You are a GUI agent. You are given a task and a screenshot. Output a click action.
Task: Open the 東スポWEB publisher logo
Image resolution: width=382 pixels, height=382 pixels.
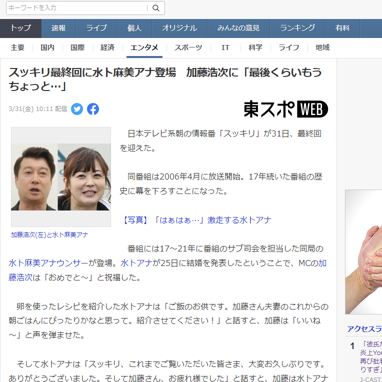point(286,109)
